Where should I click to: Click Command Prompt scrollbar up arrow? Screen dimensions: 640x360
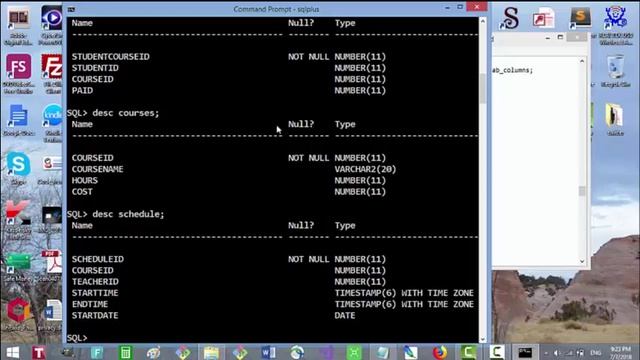[483, 21]
